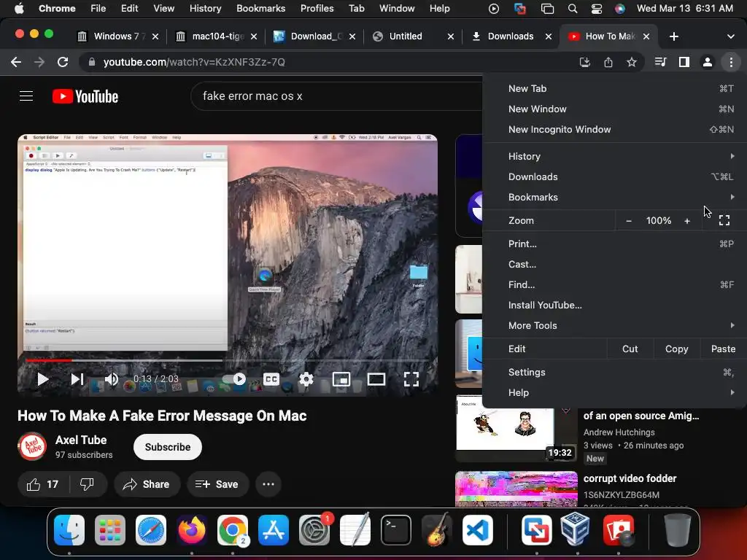Open Terminal from Dock
The image size is (747, 560).
396,530
